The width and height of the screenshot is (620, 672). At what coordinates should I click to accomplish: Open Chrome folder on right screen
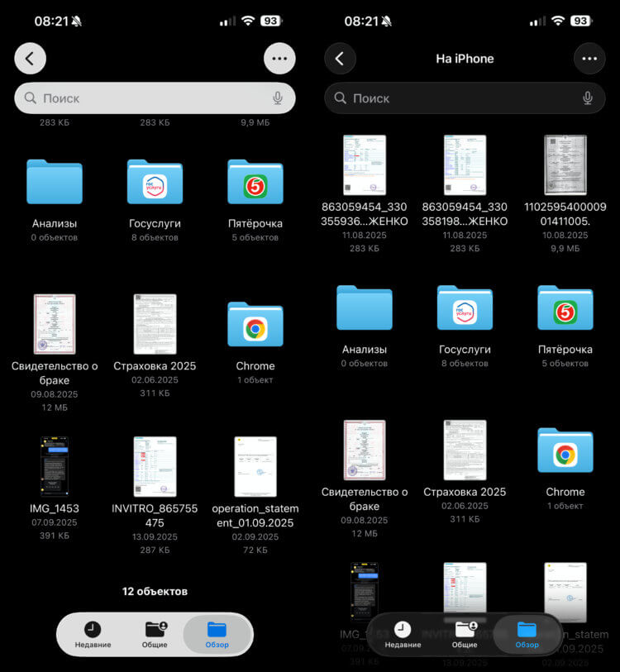(565, 450)
